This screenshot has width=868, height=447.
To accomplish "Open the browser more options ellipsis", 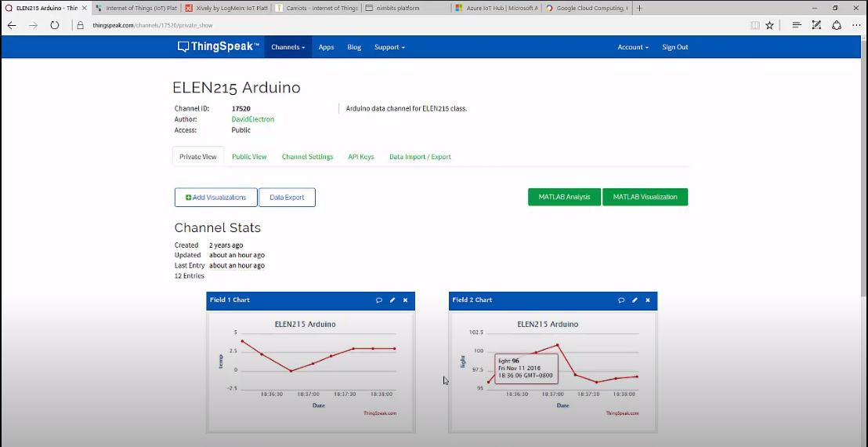I will [x=856, y=25].
